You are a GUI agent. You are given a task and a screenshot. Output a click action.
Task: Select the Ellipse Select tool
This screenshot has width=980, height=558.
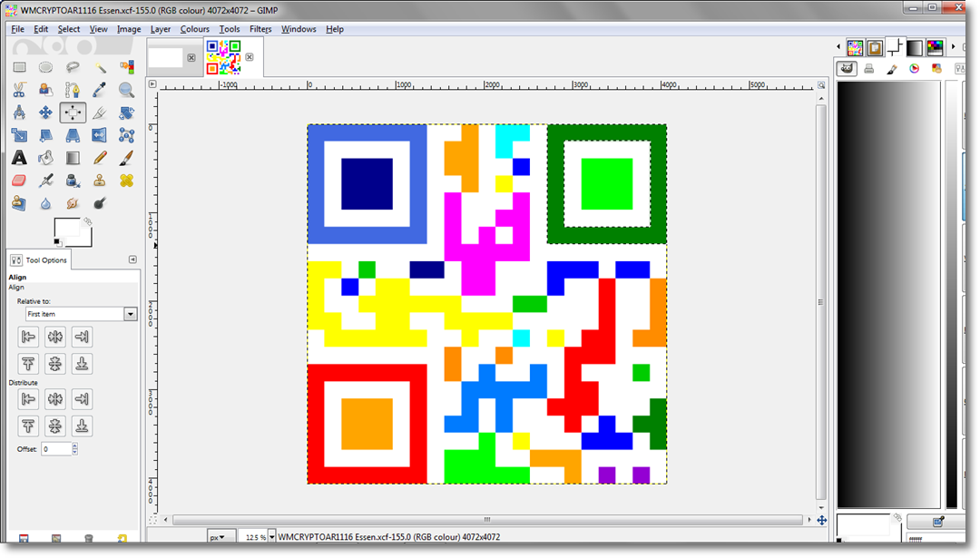point(45,67)
